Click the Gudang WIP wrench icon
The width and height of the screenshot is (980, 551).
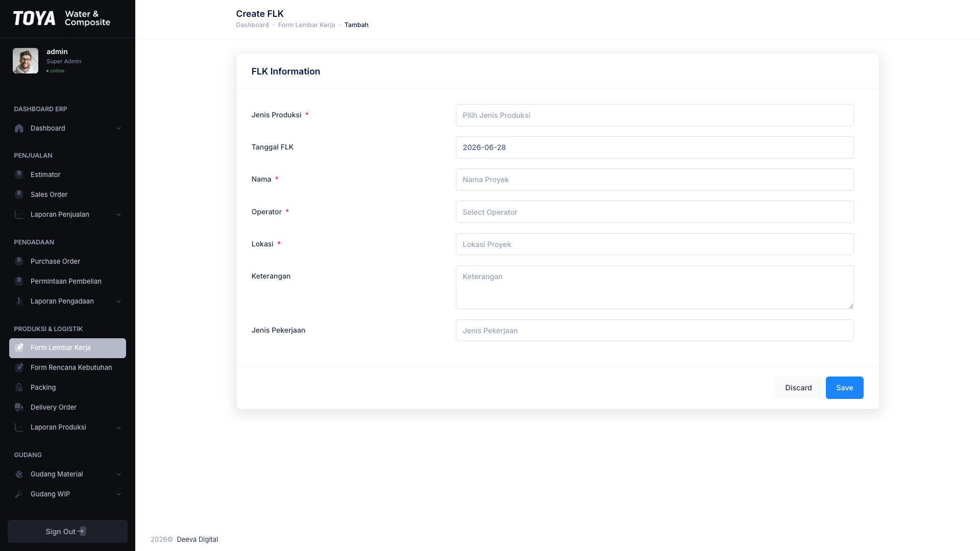click(19, 494)
